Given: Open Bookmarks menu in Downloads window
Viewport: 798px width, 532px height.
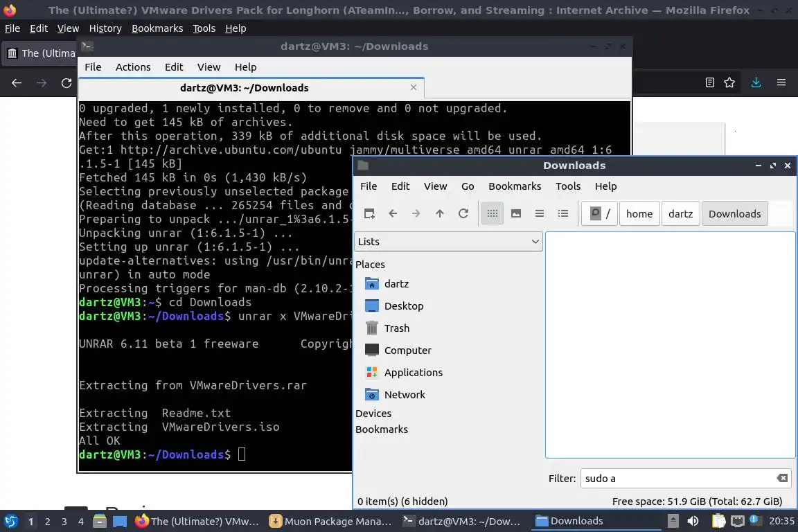Looking at the screenshot, I should coord(515,186).
